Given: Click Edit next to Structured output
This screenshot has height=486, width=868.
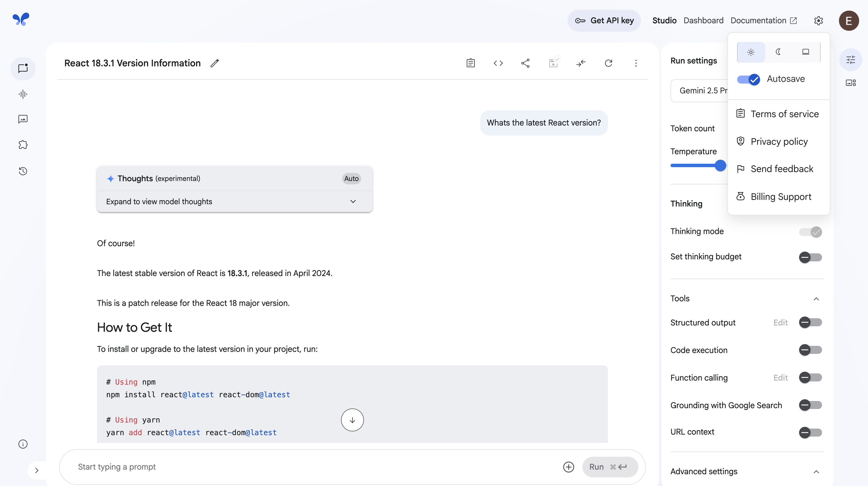Looking at the screenshot, I should pos(780,323).
